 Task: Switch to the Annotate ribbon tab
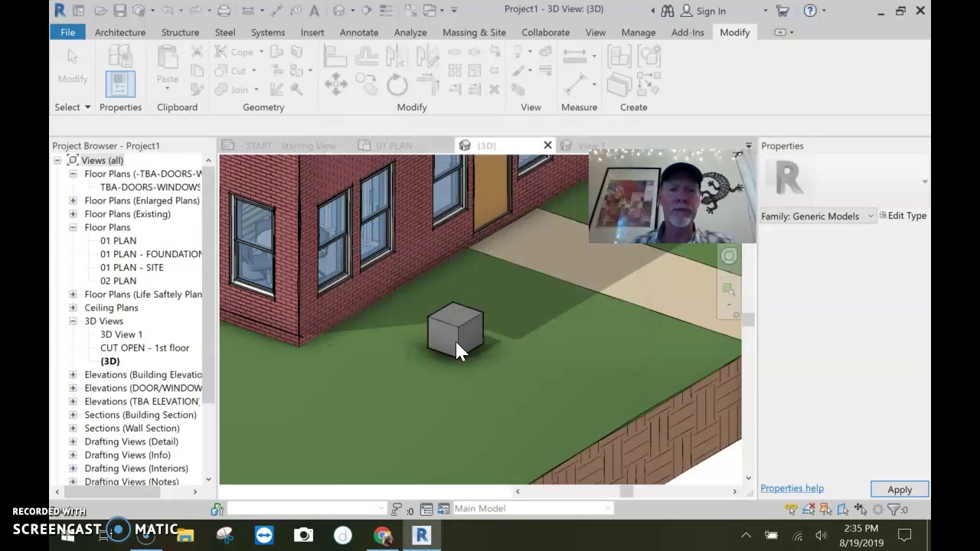[x=359, y=32]
